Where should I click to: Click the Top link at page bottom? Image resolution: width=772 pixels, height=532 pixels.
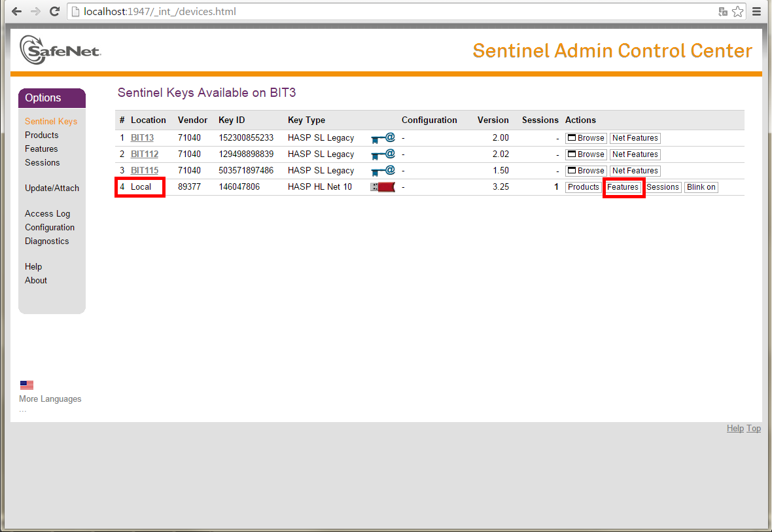753,429
